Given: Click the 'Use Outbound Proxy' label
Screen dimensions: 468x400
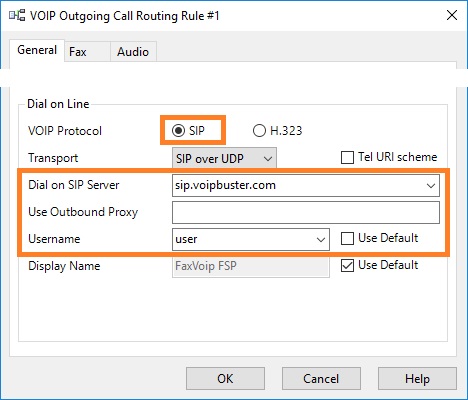Looking at the screenshot, I should pyautogui.click(x=83, y=212).
